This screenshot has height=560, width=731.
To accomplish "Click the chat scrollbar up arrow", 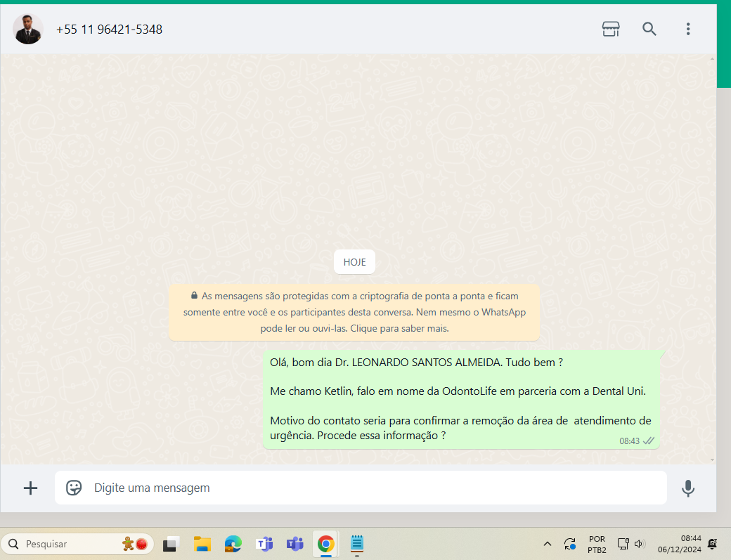I will coord(712,59).
